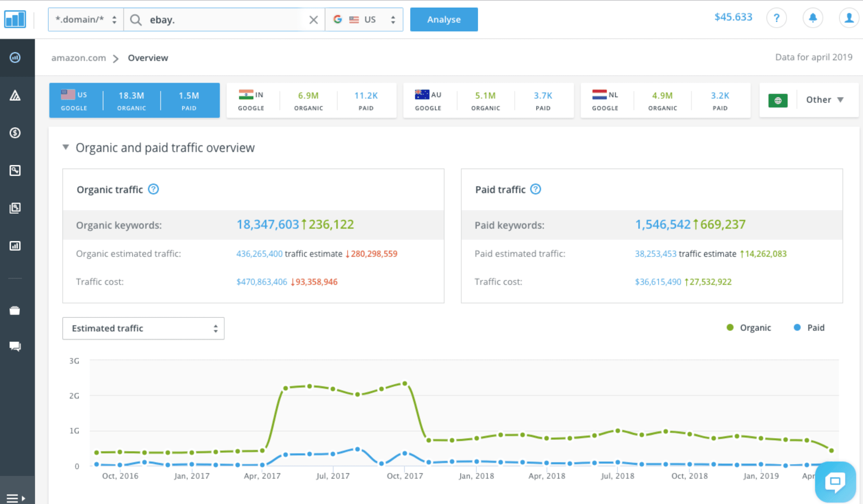
Task: Open the dashboard overview sidebar icon
Action: pyautogui.click(x=15, y=58)
